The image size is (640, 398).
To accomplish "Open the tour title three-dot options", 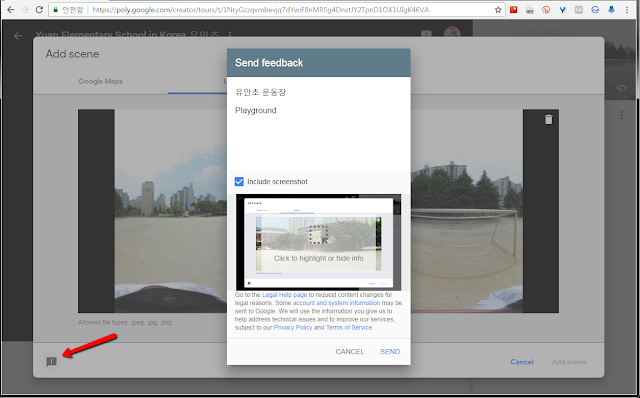I will (230, 35).
